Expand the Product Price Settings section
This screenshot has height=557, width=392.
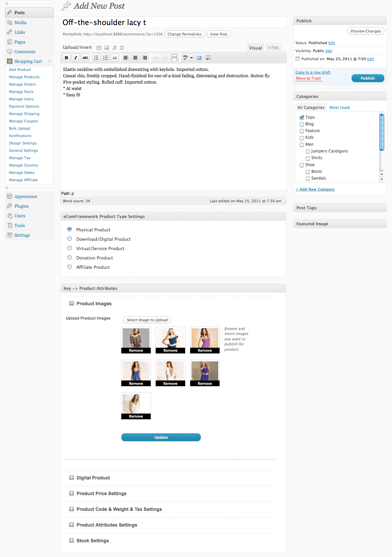(x=71, y=493)
